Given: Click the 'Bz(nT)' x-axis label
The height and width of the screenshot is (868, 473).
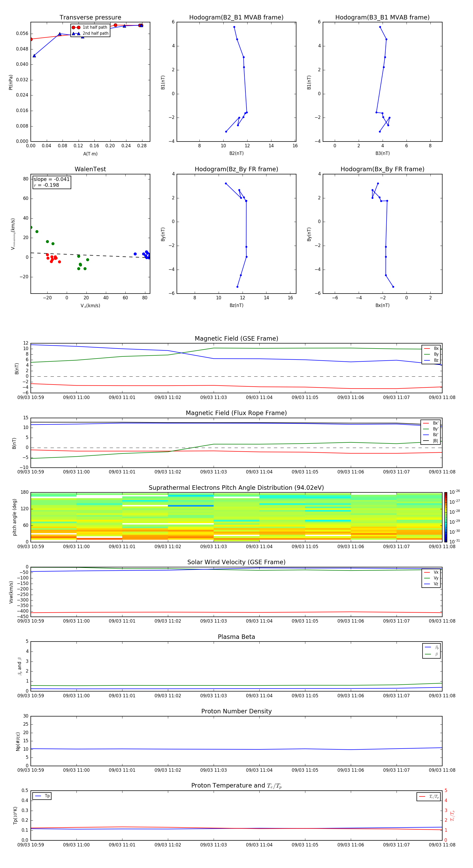Looking at the screenshot, I should point(236,306).
